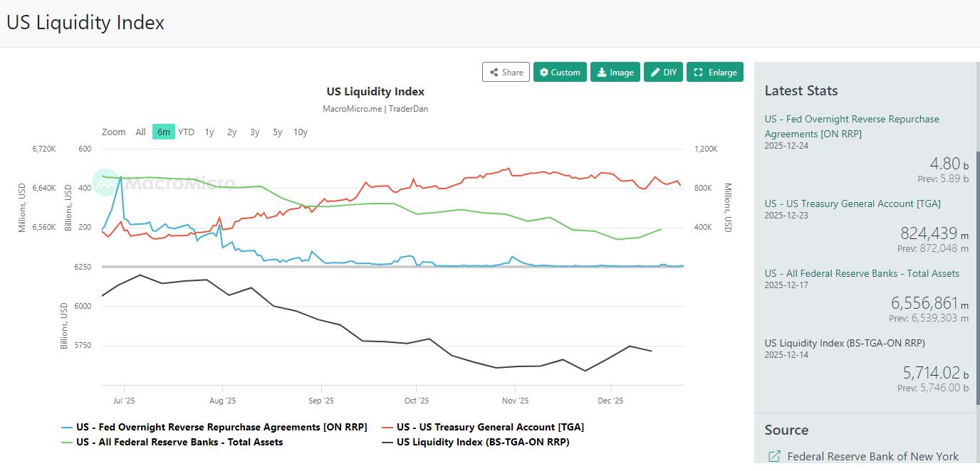Enlarge the chart with the fullscreen icon
The width and height of the screenshot is (980, 471).
coord(699,72)
